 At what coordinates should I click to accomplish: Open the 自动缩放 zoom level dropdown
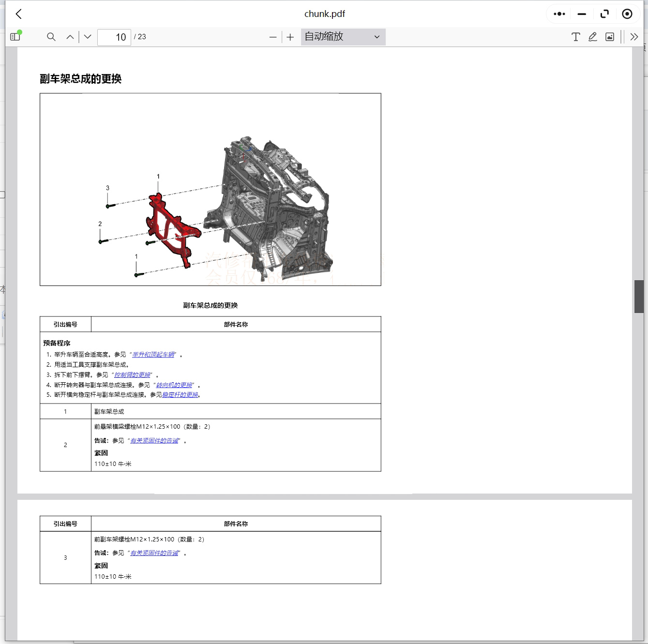(x=343, y=37)
